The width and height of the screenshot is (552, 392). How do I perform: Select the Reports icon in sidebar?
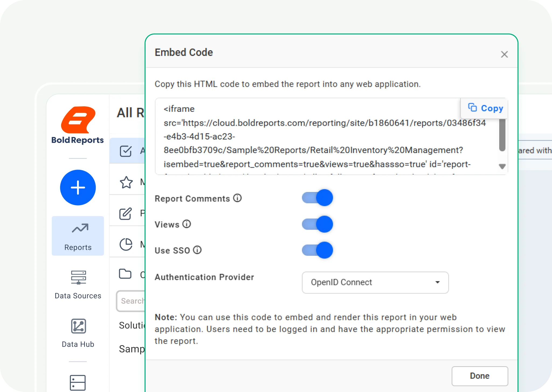[78, 236]
